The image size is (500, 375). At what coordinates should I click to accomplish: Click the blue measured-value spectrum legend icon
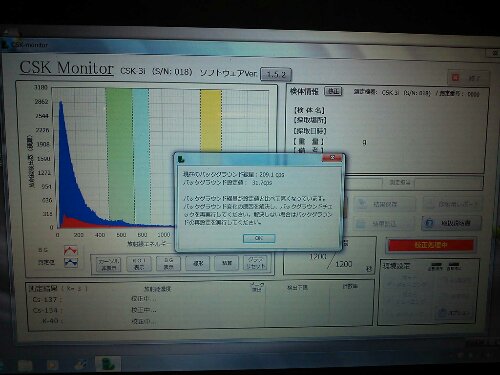click(x=71, y=263)
